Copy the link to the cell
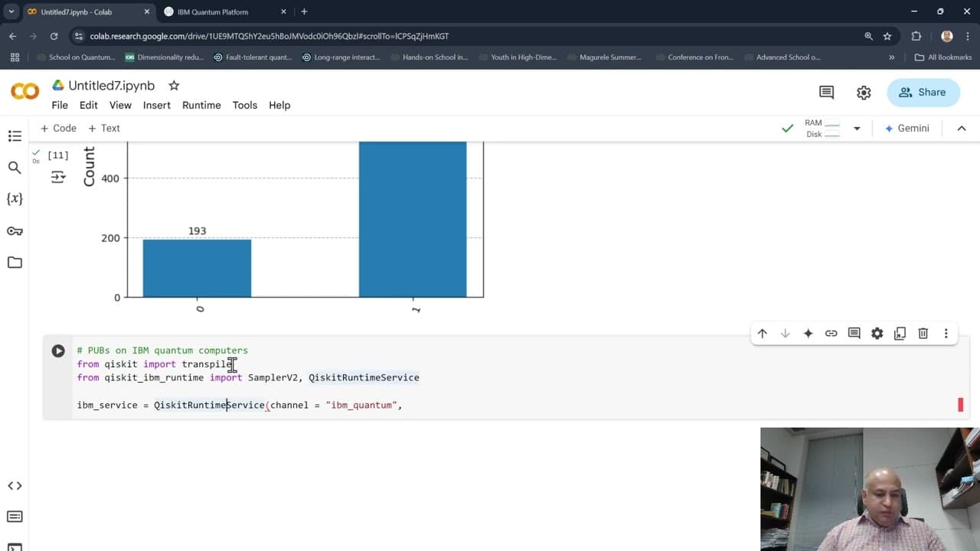980x551 pixels. coord(831,333)
